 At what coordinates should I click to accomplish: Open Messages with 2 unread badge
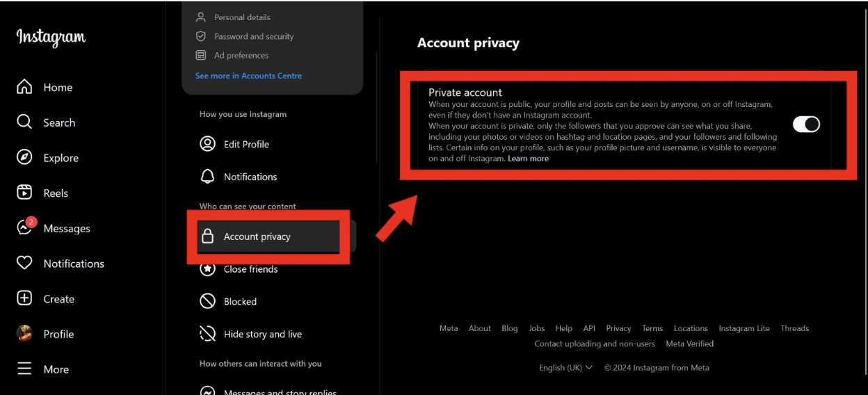(25, 228)
